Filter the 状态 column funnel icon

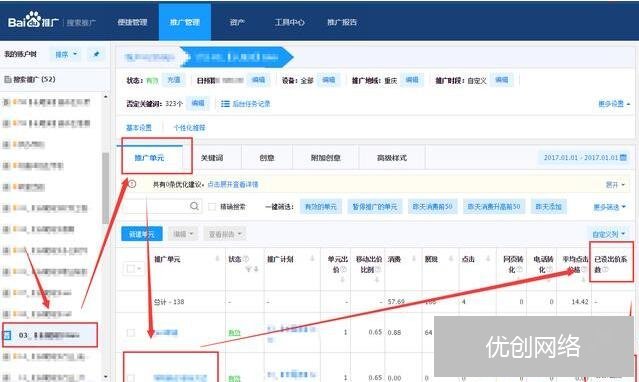pyautogui.click(x=248, y=269)
